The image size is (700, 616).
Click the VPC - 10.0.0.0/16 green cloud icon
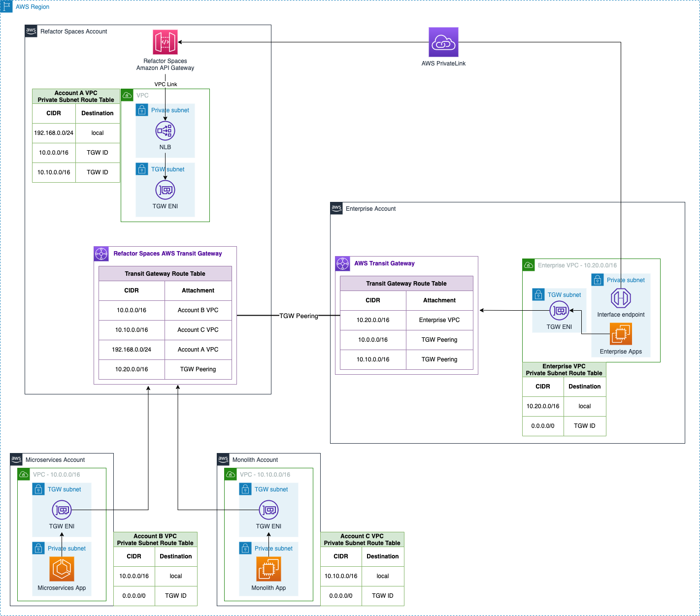tap(24, 474)
